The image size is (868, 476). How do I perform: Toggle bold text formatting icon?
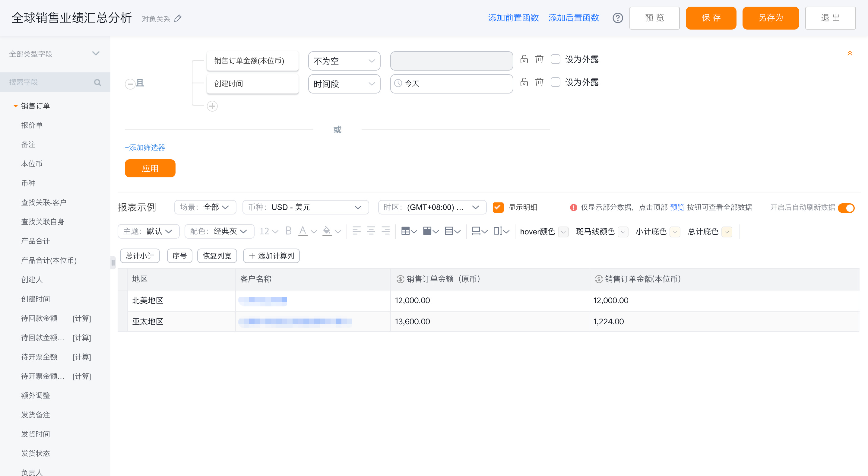[x=288, y=231]
